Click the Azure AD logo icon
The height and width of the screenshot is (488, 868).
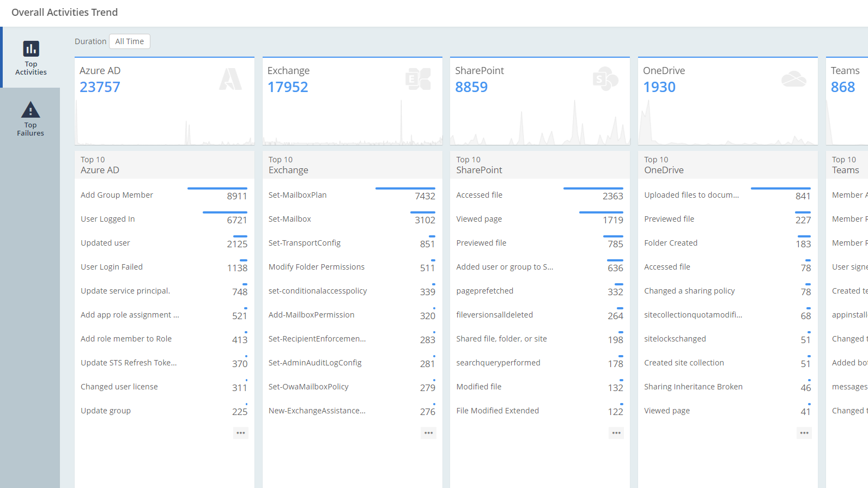tap(230, 79)
